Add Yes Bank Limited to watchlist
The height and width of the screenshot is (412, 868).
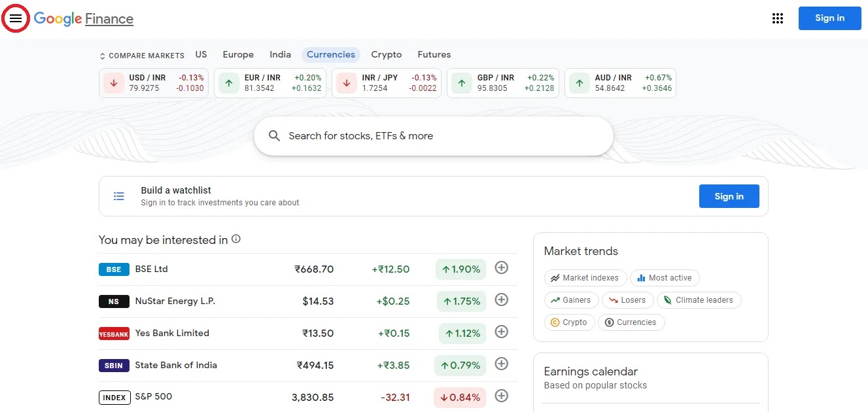502,332
